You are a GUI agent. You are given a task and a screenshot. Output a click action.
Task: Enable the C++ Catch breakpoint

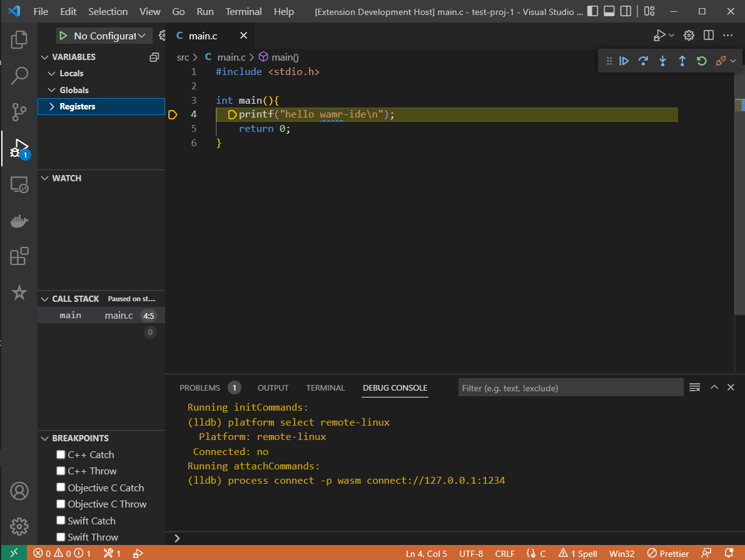point(61,454)
